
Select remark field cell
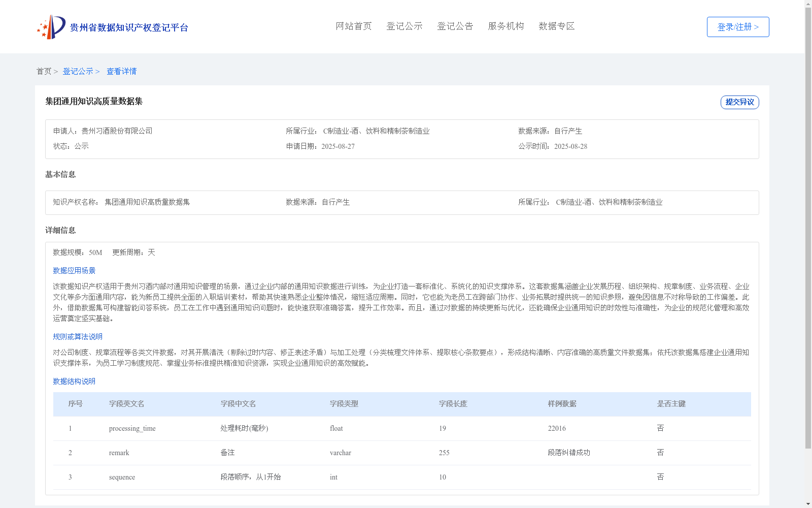[119, 453]
